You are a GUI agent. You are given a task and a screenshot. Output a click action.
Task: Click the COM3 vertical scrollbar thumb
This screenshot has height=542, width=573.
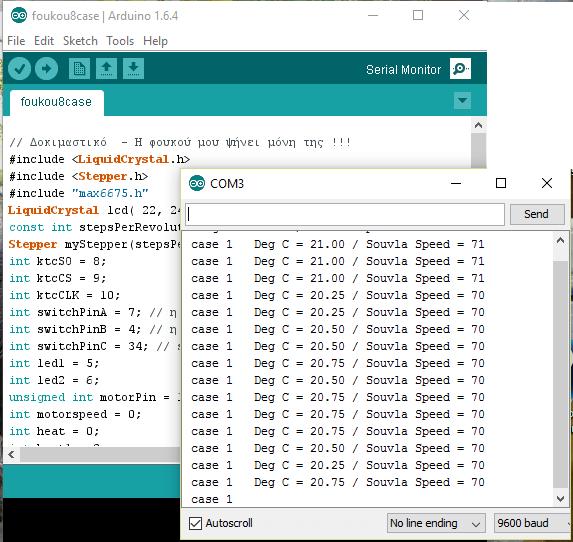560,375
